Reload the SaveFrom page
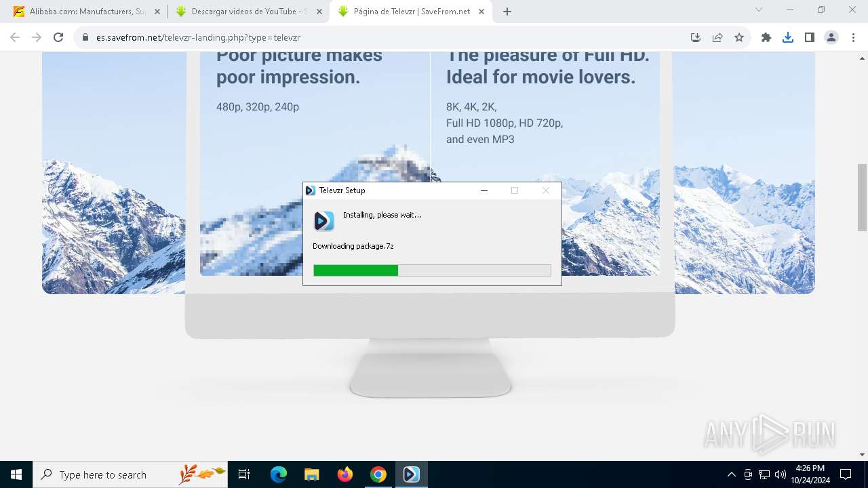Screen dimensions: 868x488 [x=58, y=37]
